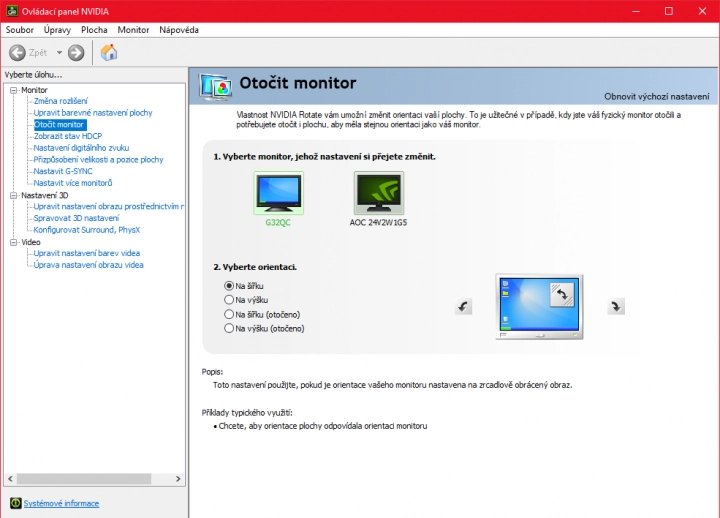
Task: Click the tree panel horizontal scrollbar thumb
Action: click(x=84, y=479)
